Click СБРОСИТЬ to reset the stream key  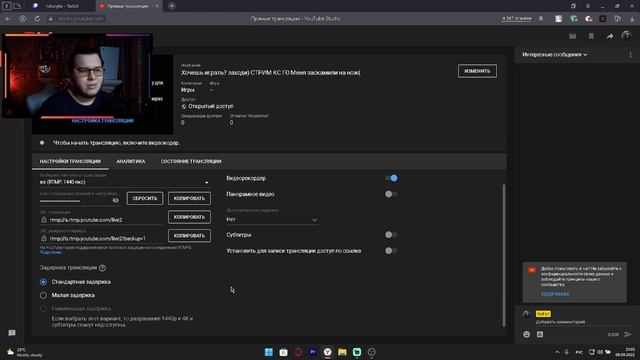(x=145, y=198)
